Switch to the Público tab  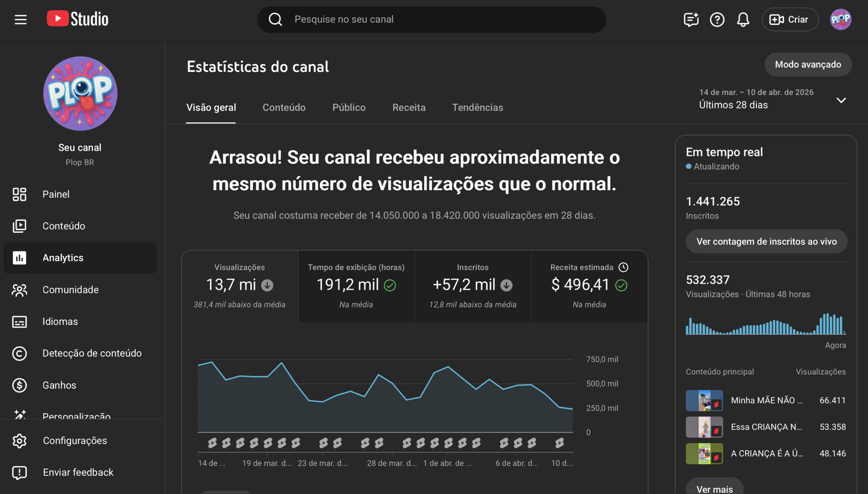349,107
